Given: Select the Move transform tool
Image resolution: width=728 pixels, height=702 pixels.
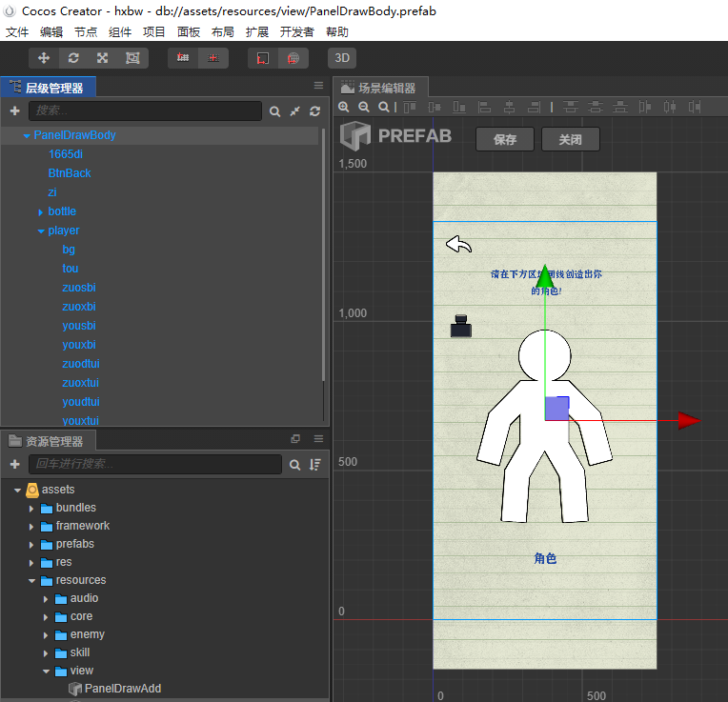Looking at the screenshot, I should click(44, 58).
